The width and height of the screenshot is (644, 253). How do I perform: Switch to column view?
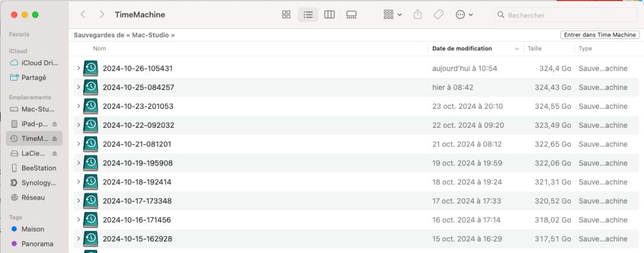click(x=329, y=14)
